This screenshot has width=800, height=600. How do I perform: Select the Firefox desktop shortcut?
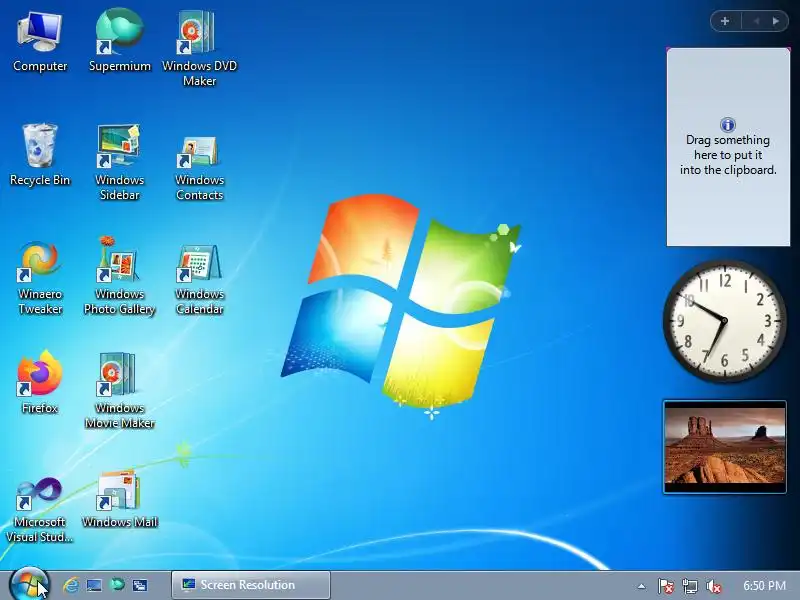click(x=40, y=382)
